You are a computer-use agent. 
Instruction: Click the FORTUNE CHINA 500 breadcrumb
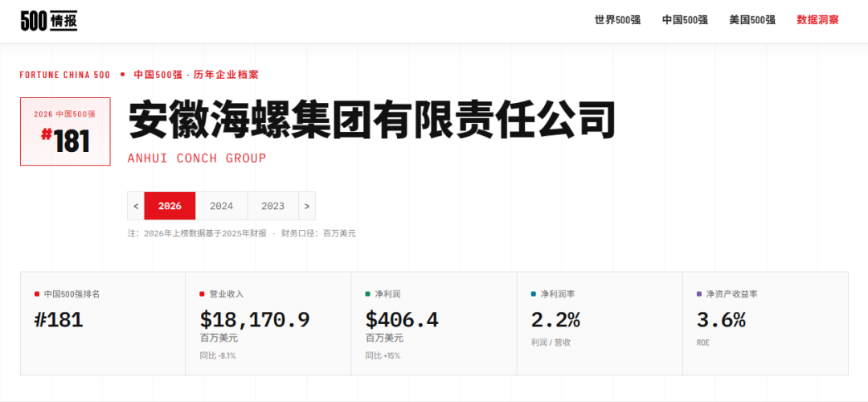[65, 75]
